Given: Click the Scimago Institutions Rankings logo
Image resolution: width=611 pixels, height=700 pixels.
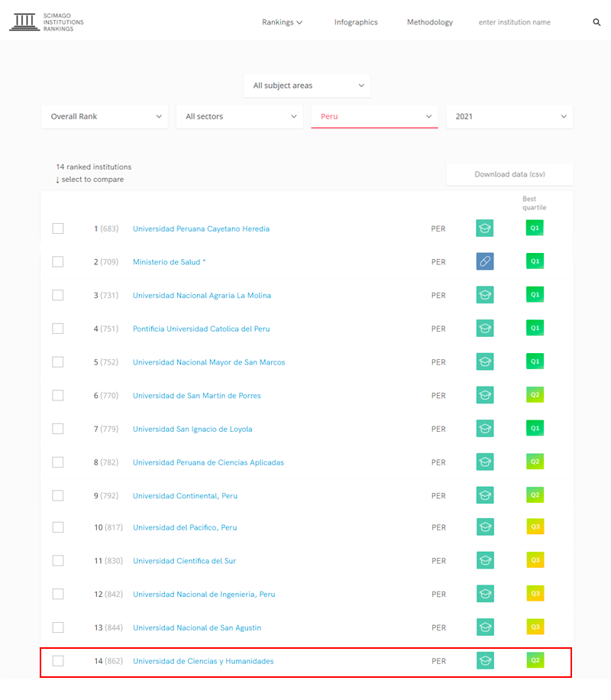Looking at the screenshot, I should [x=47, y=22].
